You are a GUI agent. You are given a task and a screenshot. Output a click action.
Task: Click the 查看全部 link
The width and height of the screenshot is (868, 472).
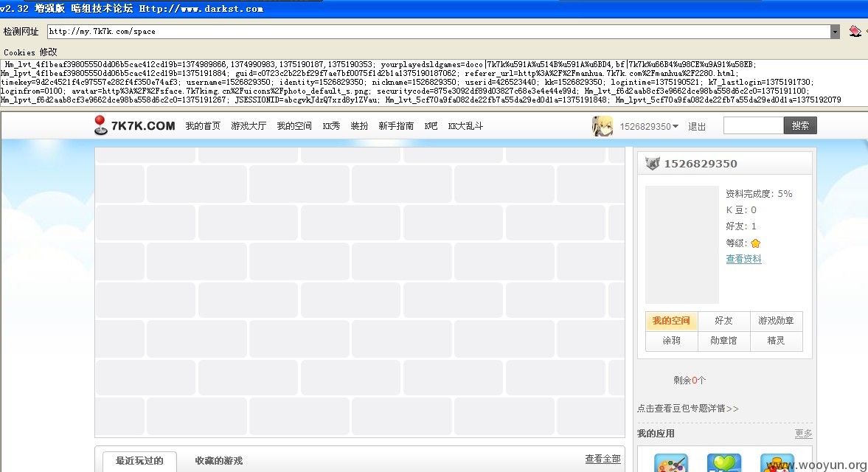603,459
